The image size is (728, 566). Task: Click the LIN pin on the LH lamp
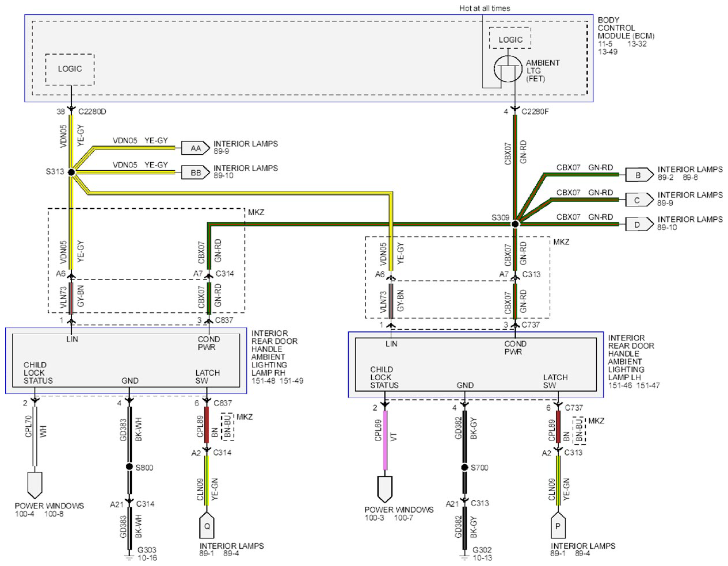pyautogui.click(x=391, y=343)
